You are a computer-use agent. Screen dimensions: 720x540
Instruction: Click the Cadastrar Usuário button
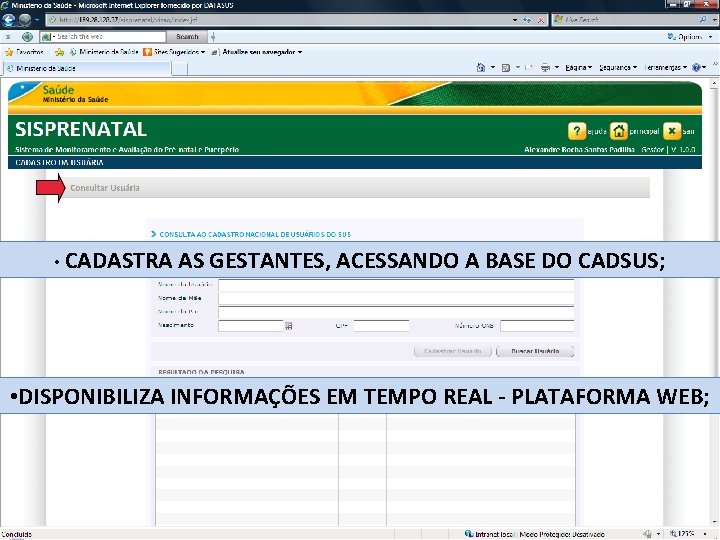point(453,351)
